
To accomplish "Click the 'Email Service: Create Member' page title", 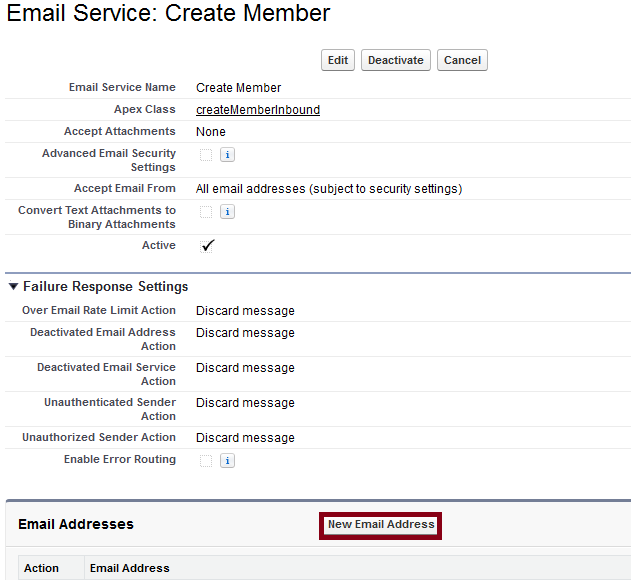I will [168, 13].
